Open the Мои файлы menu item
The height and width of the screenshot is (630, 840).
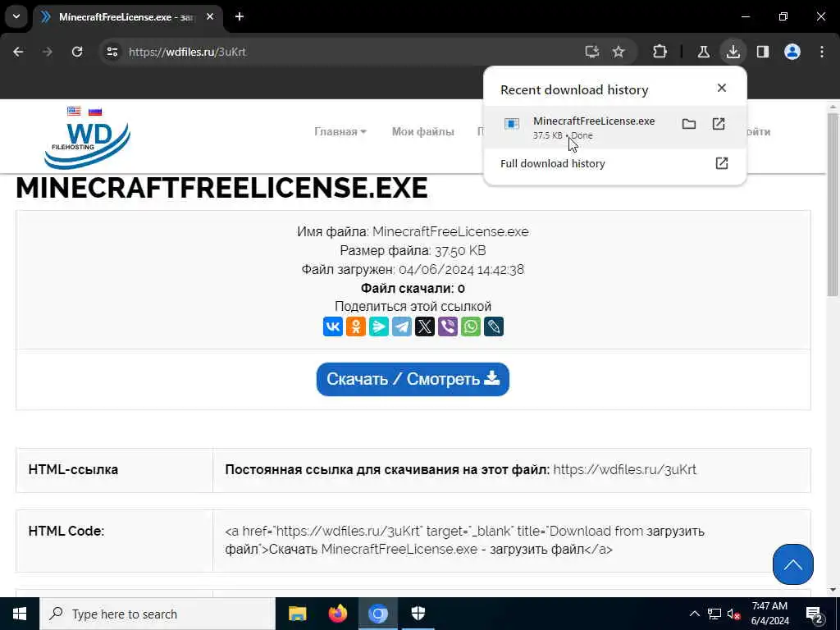[422, 132]
